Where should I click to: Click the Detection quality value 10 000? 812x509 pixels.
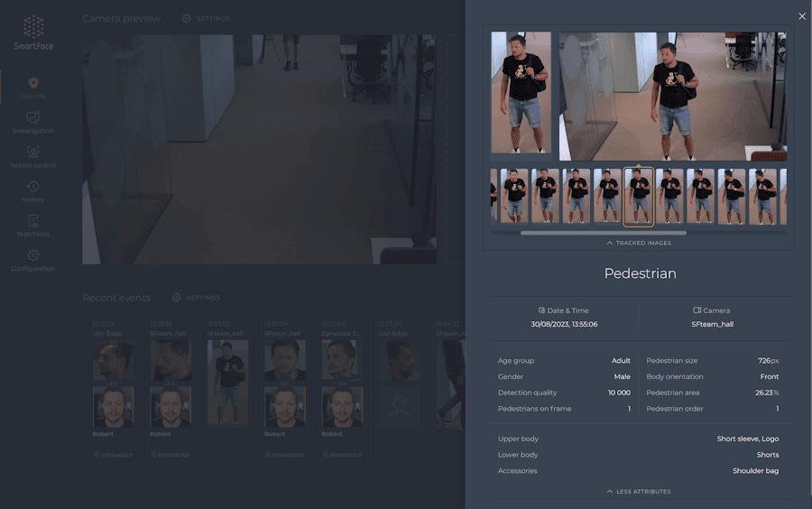[619, 393]
